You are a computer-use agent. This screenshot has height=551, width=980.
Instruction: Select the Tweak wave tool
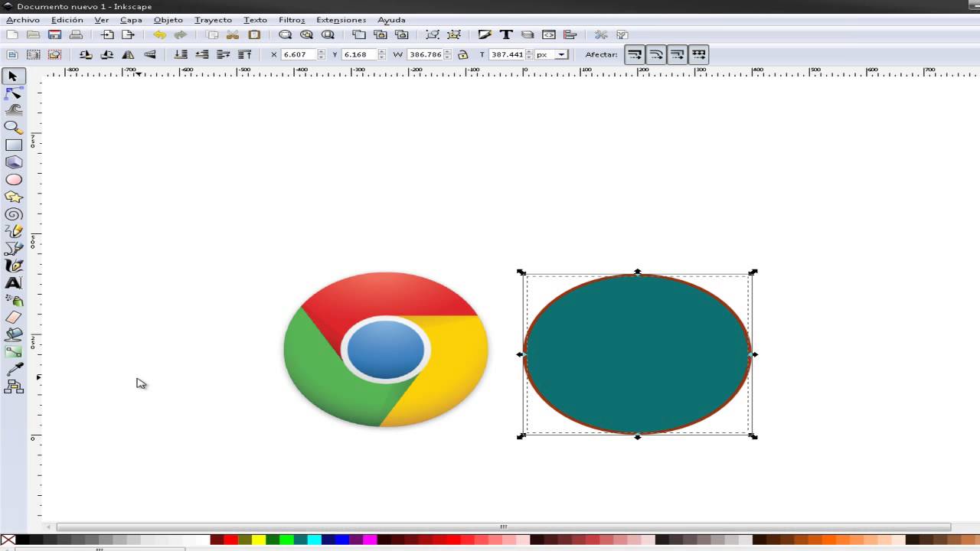13,111
